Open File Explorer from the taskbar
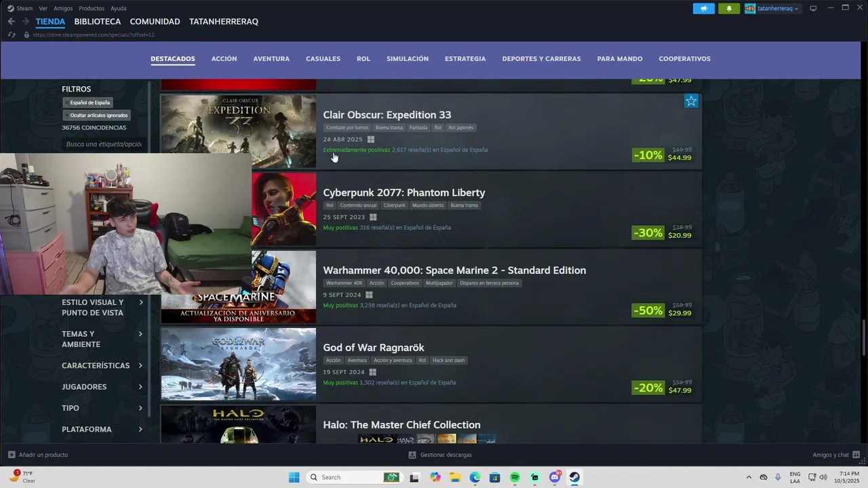Image resolution: width=868 pixels, height=488 pixels. pos(455,477)
